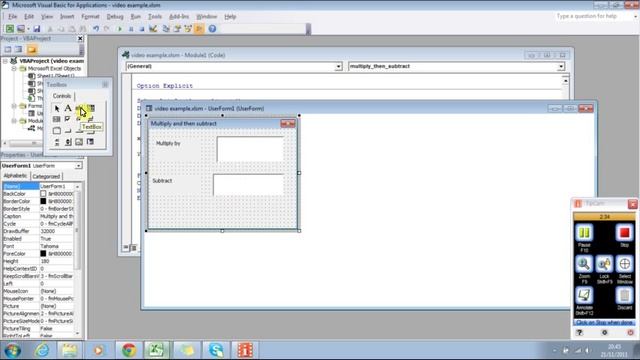640x360 pixels.
Task: Pick the Image control in Toolbox
Action: [79, 142]
